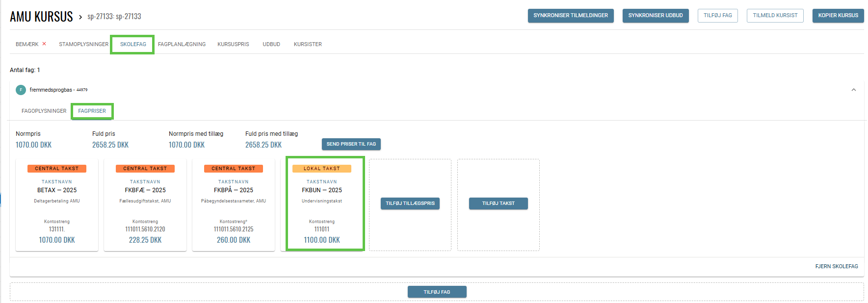This screenshot has height=303, width=868.
Task: Click SEND PRISER TIL FAG
Action: (351, 144)
